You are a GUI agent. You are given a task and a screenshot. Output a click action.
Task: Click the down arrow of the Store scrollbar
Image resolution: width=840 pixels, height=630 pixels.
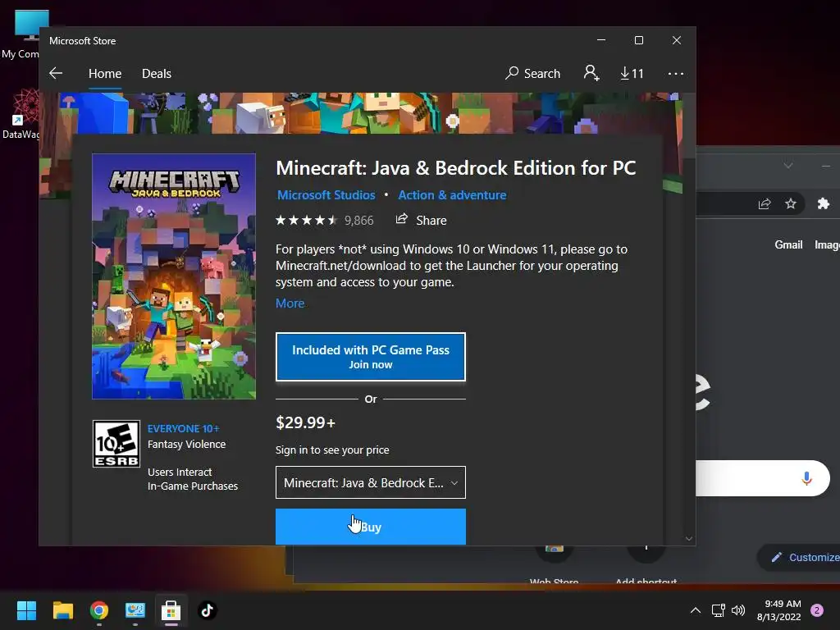coord(689,538)
